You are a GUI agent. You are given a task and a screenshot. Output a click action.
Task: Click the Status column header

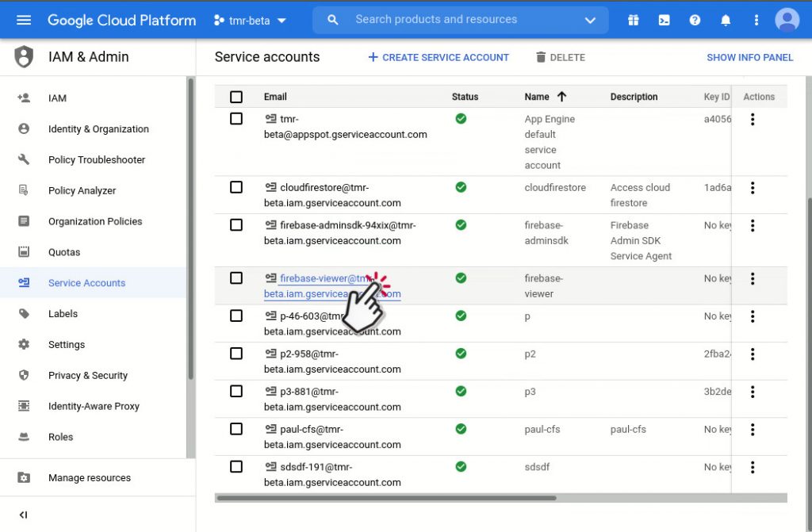[465, 97]
